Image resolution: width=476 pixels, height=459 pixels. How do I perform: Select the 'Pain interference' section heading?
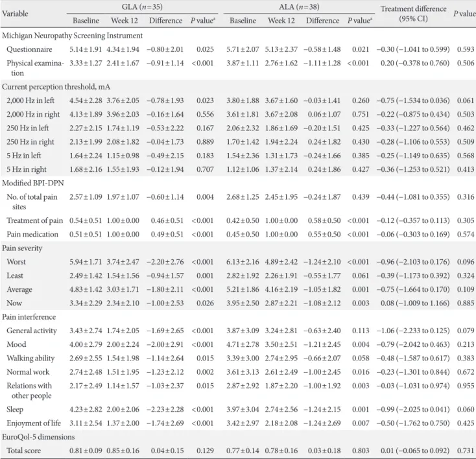pos(29,317)
